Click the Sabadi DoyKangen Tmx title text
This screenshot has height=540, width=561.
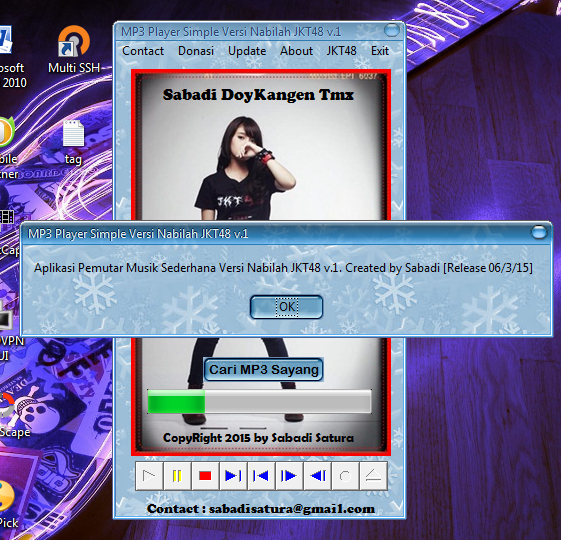(258, 95)
